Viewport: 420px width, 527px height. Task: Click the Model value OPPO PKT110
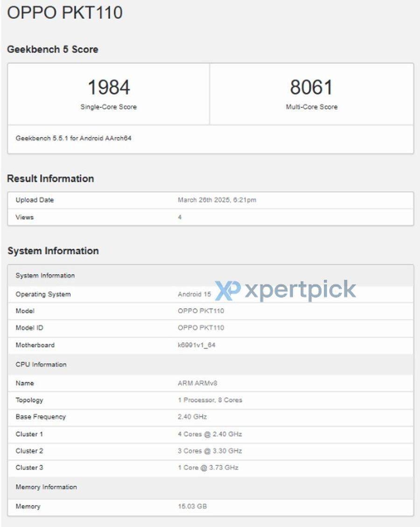pos(201,311)
